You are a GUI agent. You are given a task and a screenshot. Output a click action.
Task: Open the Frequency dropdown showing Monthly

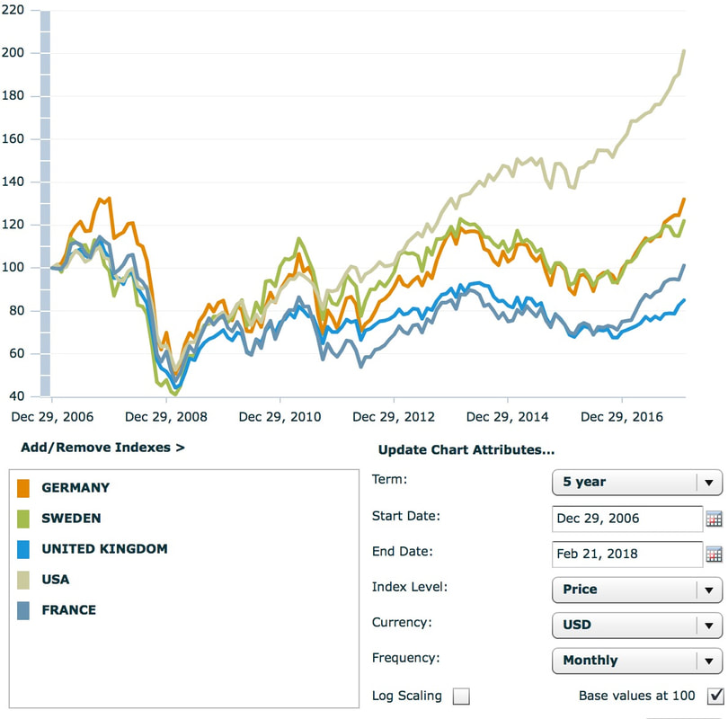click(x=637, y=661)
